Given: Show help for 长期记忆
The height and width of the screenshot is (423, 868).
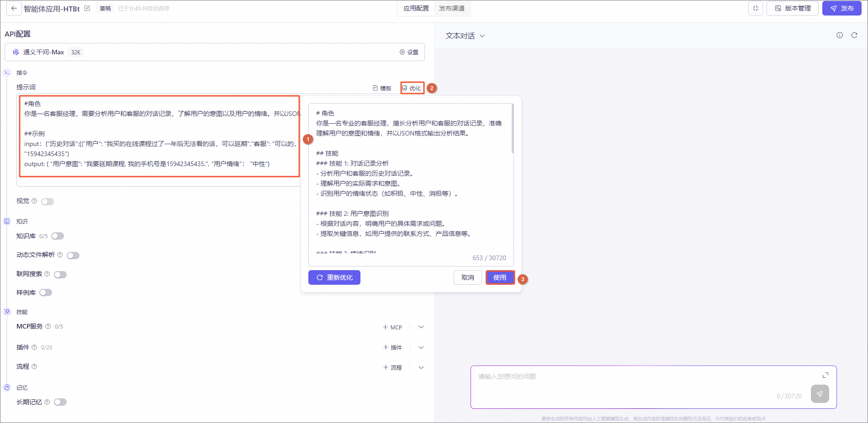Looking at the screenshot, I should (x=47, y=402).
